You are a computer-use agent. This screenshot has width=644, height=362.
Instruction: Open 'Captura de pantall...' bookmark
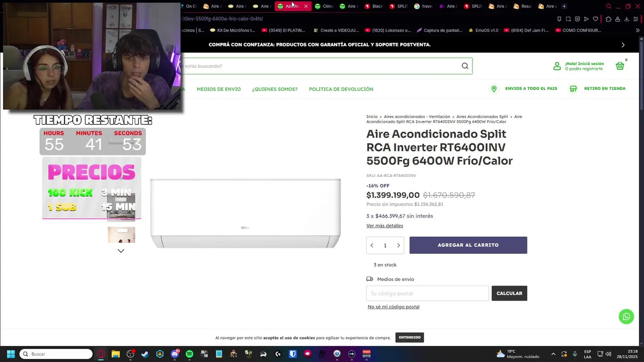439,30
